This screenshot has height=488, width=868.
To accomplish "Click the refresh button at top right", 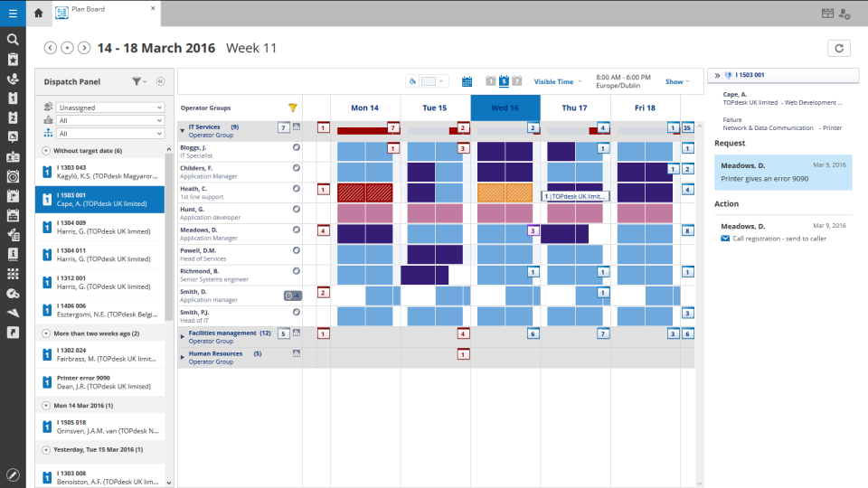I will 839,49.
